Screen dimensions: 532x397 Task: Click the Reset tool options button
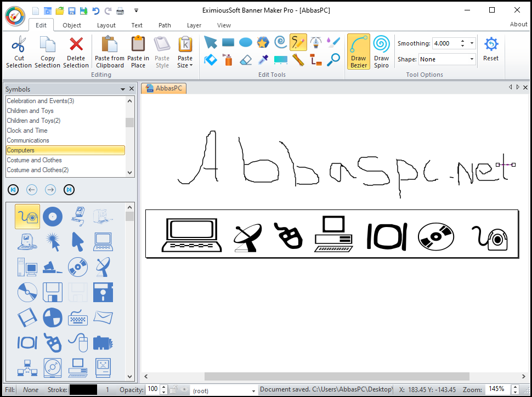coord(491,50)
